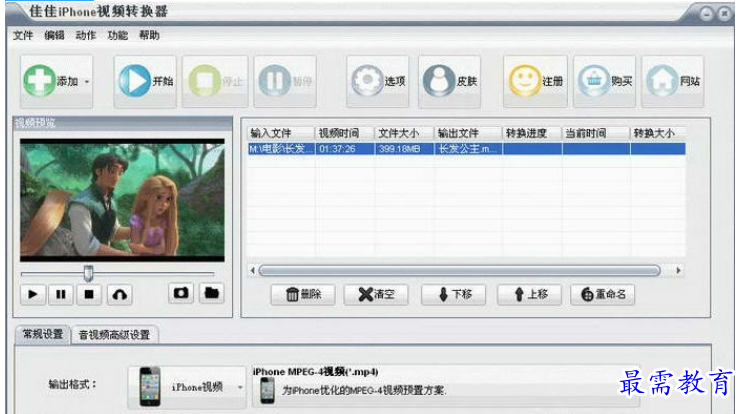Close the converter window
The height and width of the screenshot is (414, 741).
tap(724, 13)
